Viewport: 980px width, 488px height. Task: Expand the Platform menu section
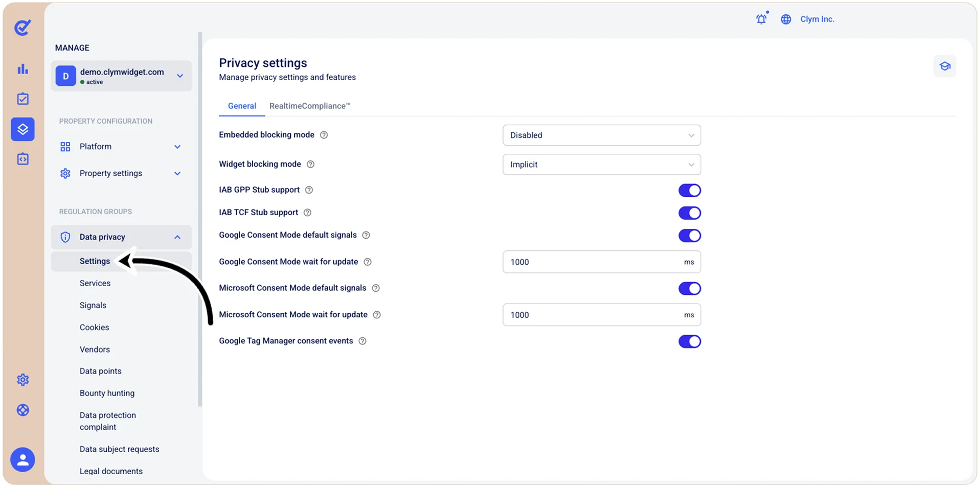[121, 147]
